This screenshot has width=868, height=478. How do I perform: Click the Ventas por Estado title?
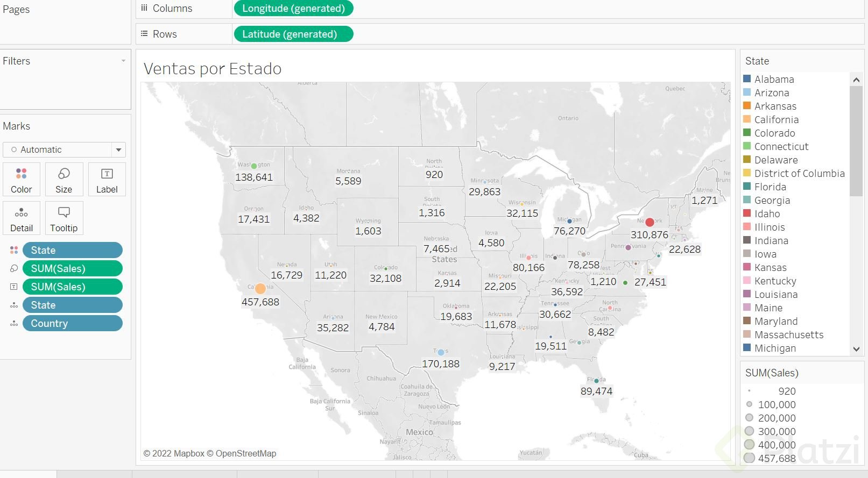[213, 69]
